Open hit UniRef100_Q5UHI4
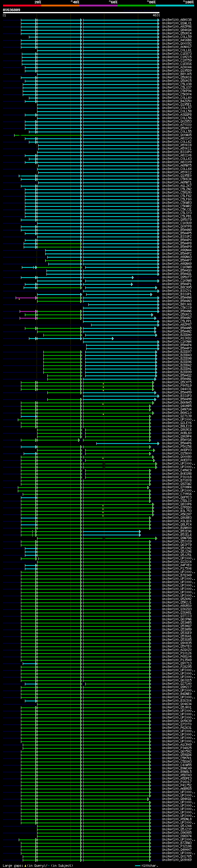197x868 pixels. click(x=177, y=33)
